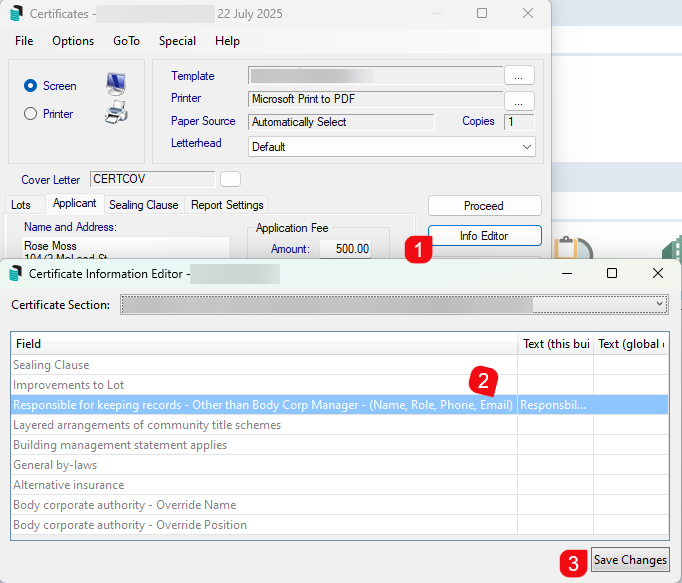The image size is (682, 583).
Task: Click the Rose Moss name and address box
Action: click(126, 248)
